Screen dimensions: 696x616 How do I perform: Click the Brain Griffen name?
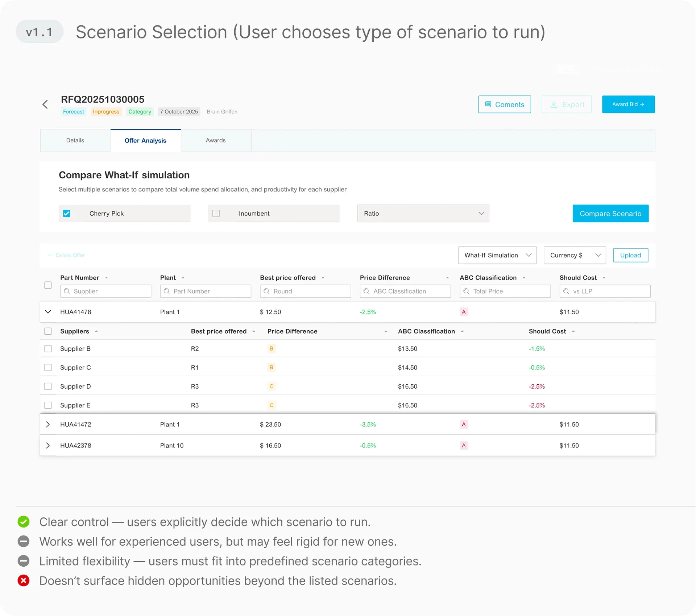pyautogui.click(x=222, y=112)
